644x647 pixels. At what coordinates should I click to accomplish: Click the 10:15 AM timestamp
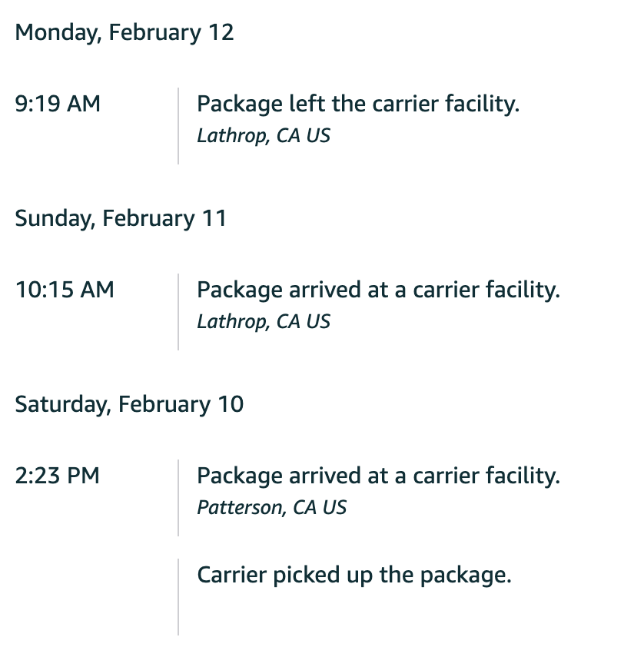(x=65, y=289)
